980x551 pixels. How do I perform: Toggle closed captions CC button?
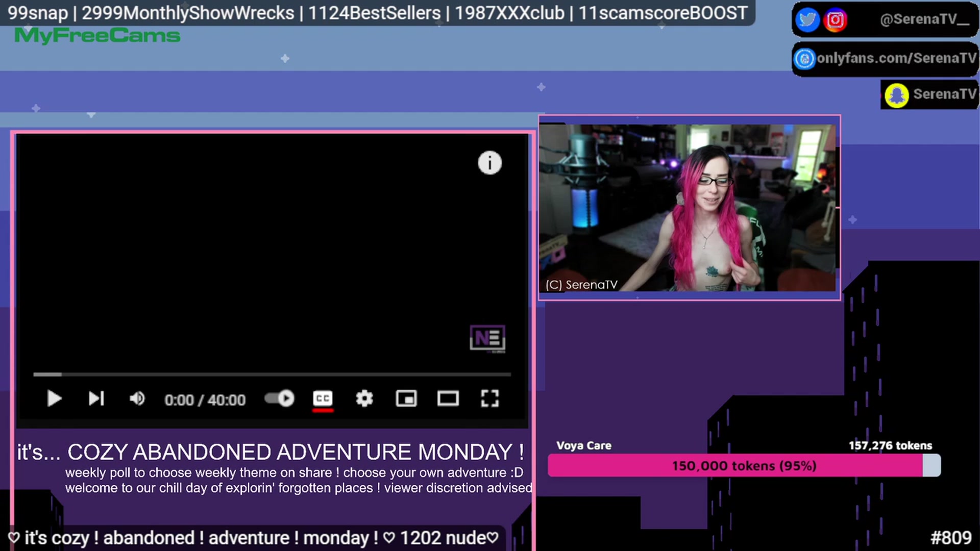(x=323, y=398)
